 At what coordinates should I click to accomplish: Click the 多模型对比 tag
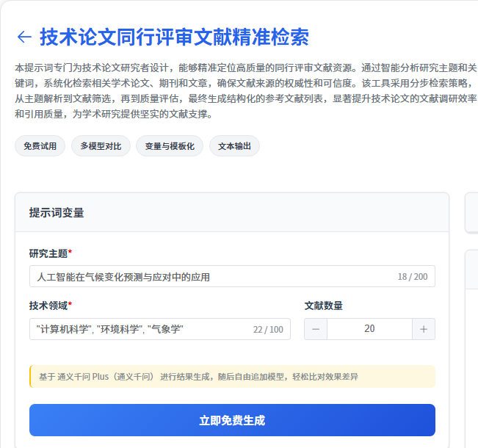click(x=101, y=146)
